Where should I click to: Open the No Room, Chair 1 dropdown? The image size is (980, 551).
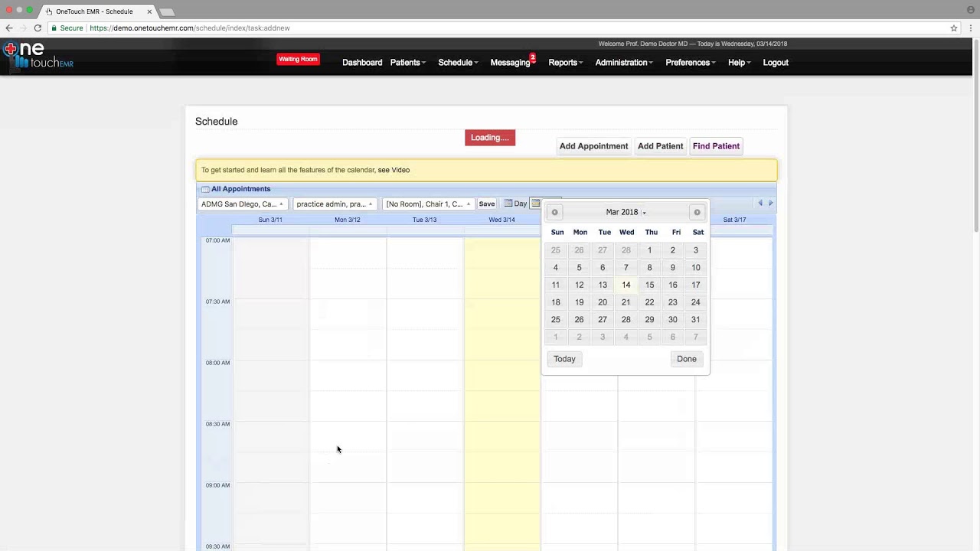(427, 204)
